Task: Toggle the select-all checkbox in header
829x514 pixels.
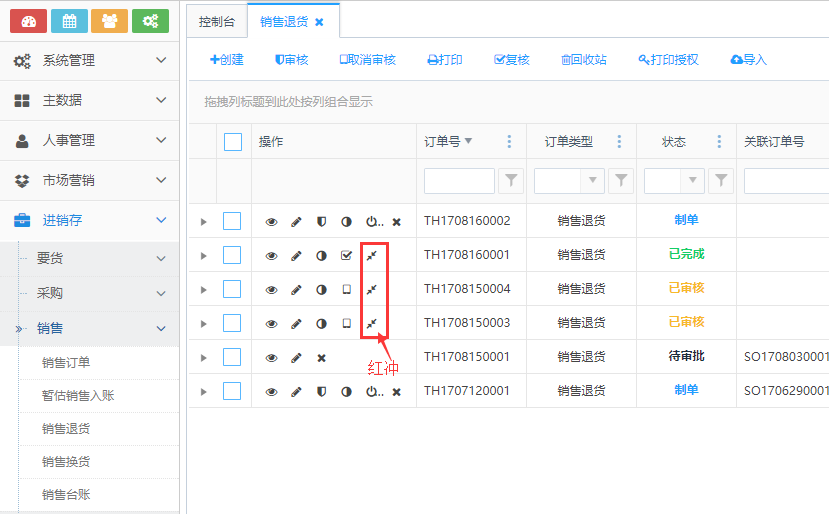Action: pos(232,142)
